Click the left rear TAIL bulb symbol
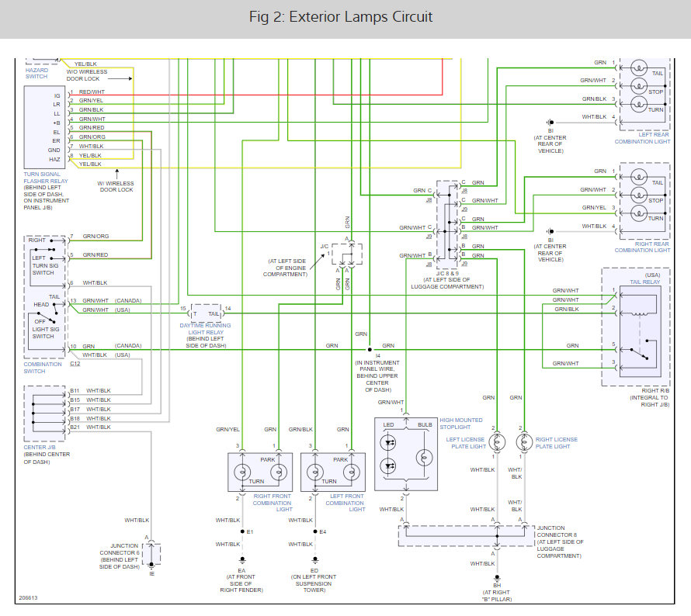Viewport: 691px width, 616px height. 638,68
